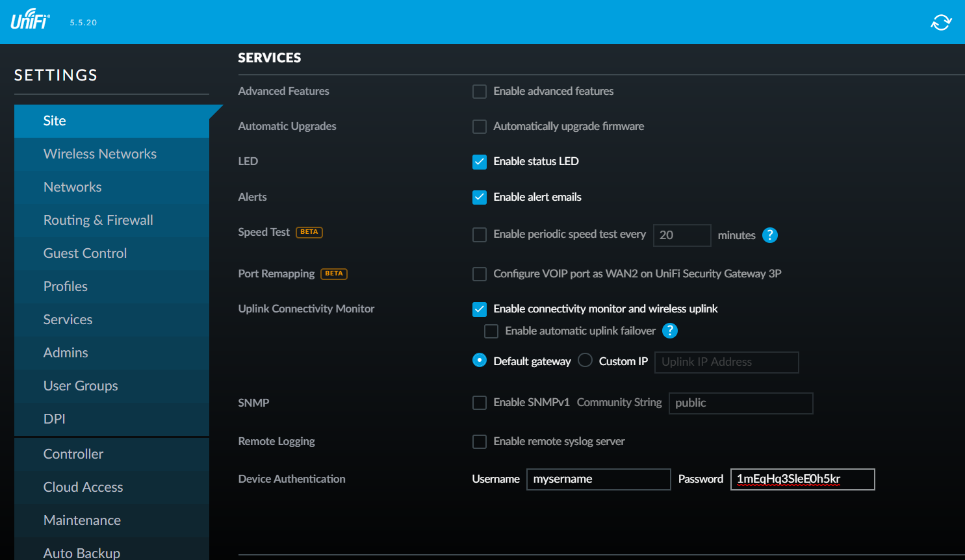Enable advanced features checkbox
This screenshot has height=560, width=965.
point(480,92)
